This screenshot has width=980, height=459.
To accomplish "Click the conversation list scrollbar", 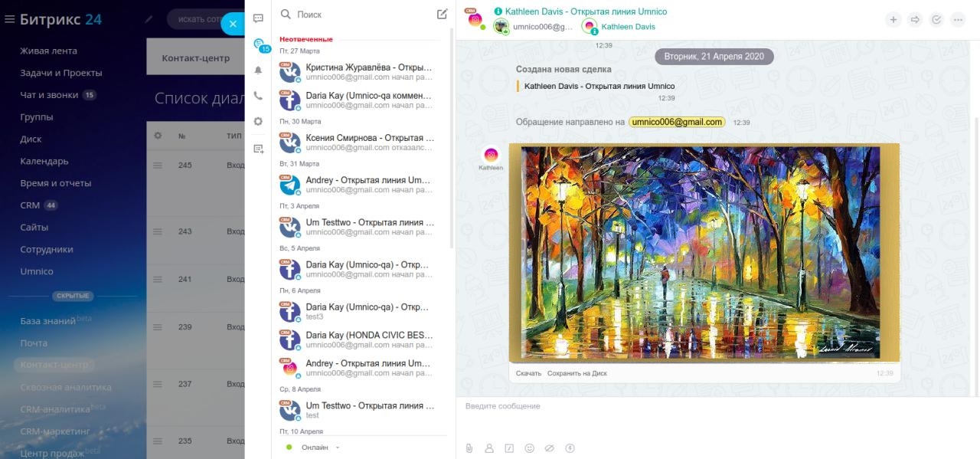I will coord(452,138).
